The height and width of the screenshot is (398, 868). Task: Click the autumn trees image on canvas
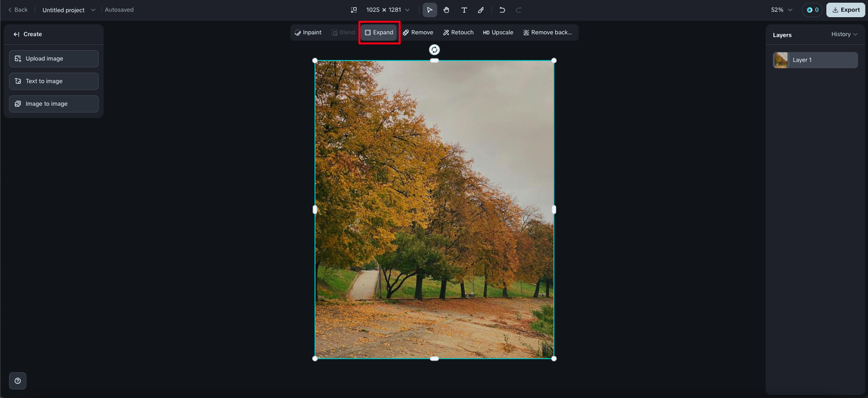434,210
